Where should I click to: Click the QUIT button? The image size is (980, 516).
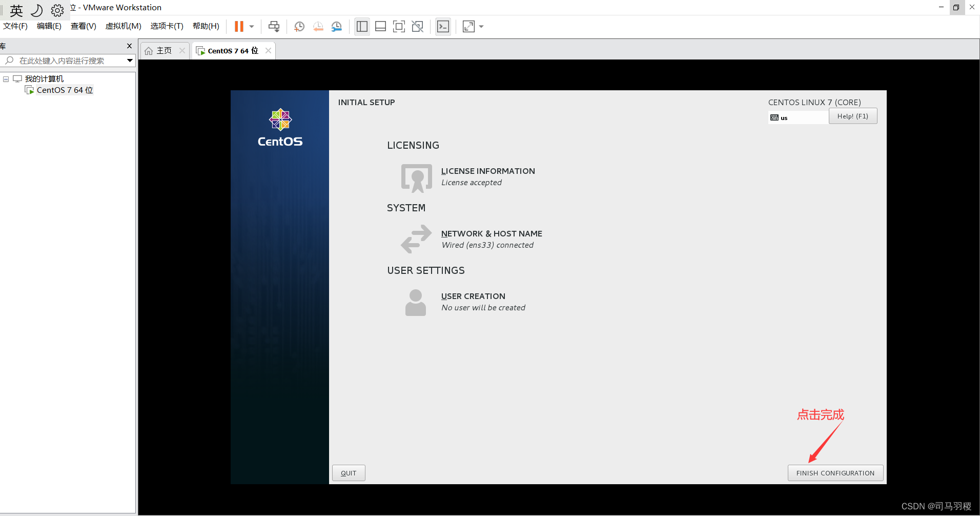coord(349,473)
